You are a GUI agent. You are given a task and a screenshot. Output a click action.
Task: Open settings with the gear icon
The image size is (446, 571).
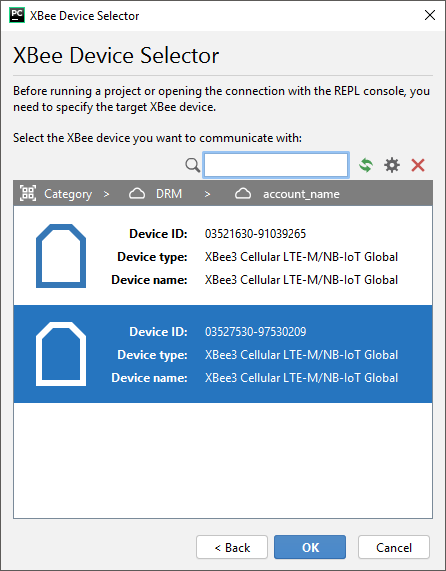[x=392, y=165]
